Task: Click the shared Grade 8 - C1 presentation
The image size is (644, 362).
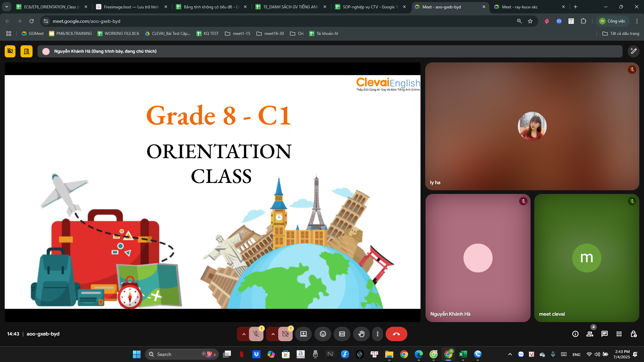Action: coord(212,192)
